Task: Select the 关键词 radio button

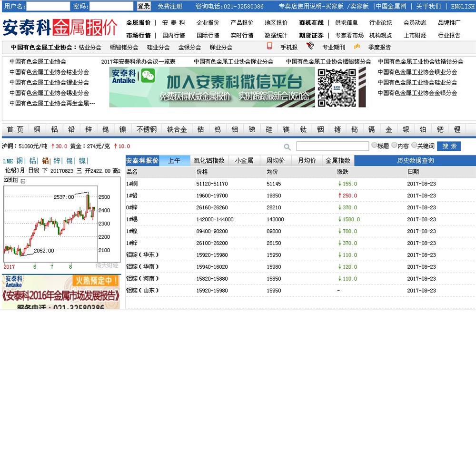Action: pos(414,145)
